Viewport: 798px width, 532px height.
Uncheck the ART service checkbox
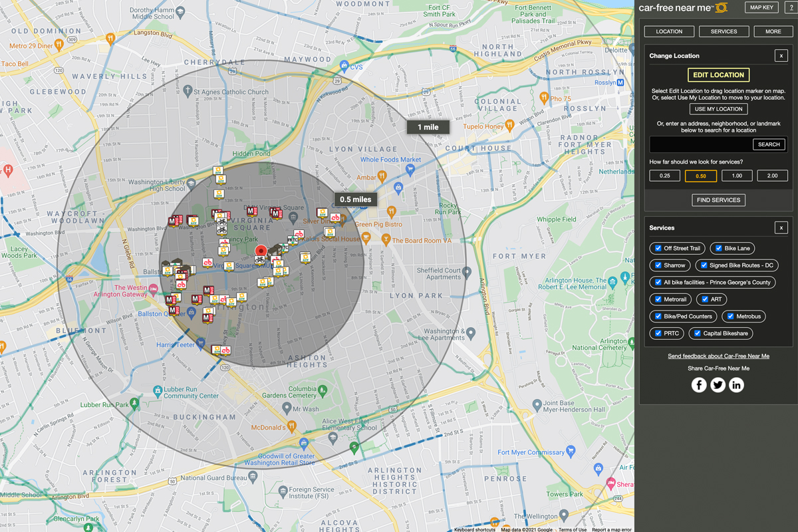(x=706, y=299)
